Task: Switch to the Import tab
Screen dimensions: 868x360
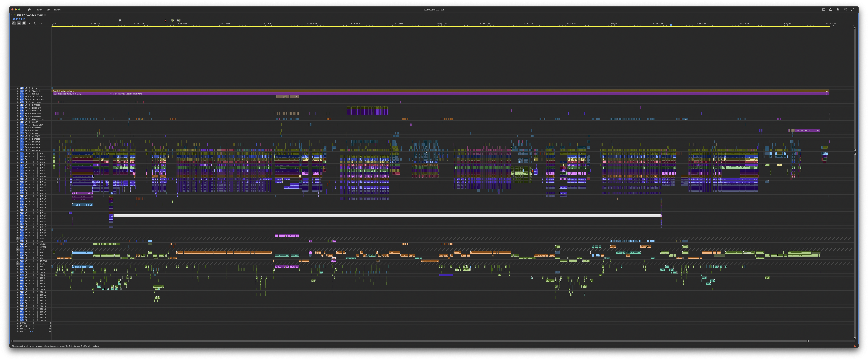Action: [39, 10]
